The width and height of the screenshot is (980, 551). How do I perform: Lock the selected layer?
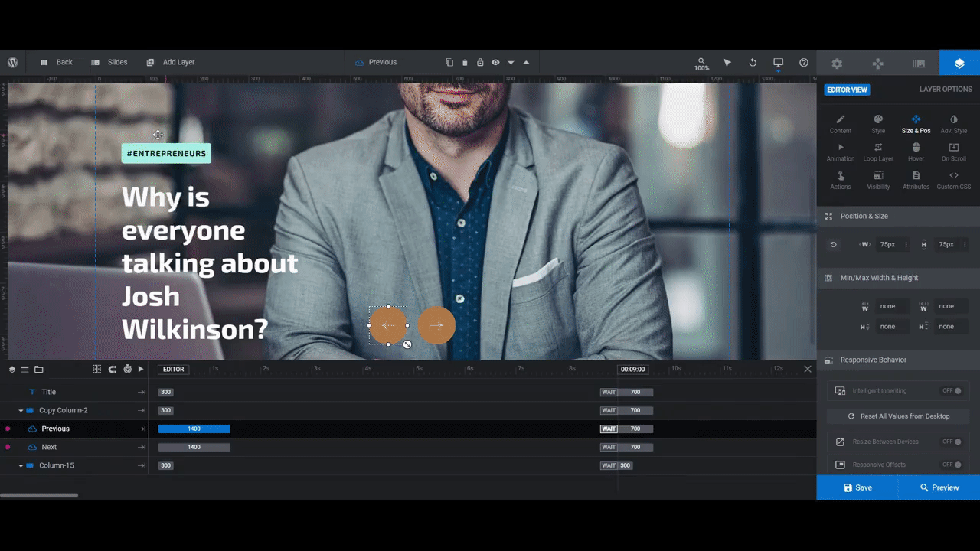point(480,62)
